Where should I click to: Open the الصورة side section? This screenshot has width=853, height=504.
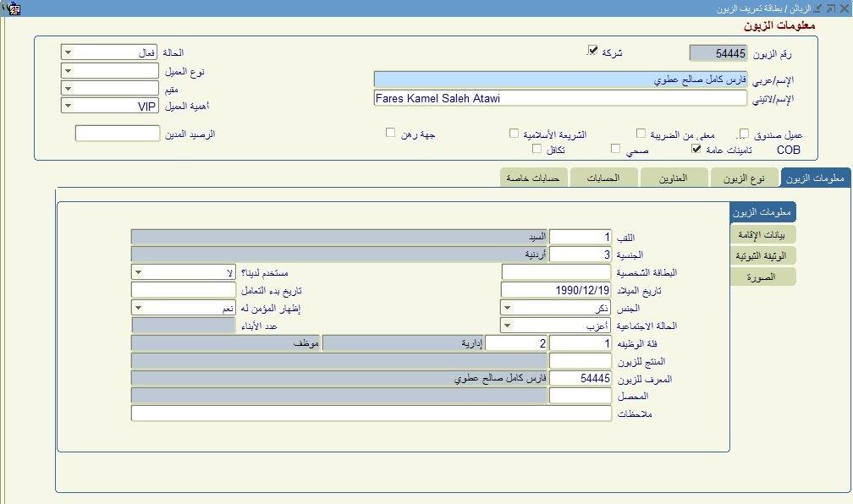tap(763, 277)
